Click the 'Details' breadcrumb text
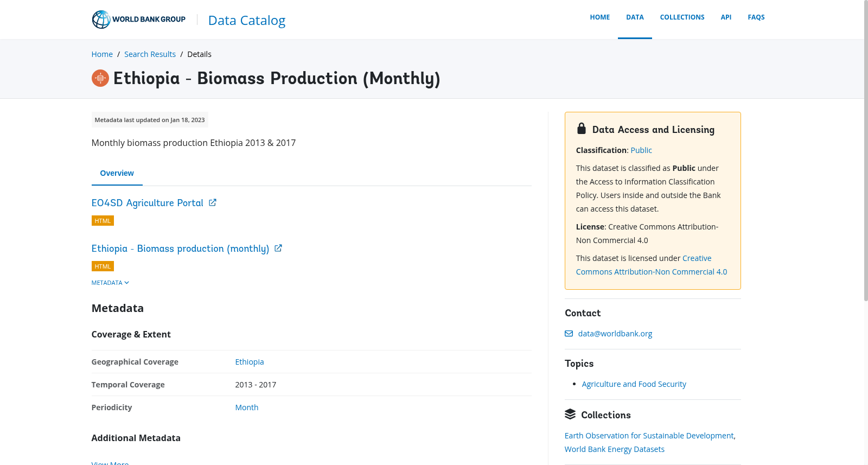Screen dimensions: 868x465 pyautogui.click(x=199, y=54)
